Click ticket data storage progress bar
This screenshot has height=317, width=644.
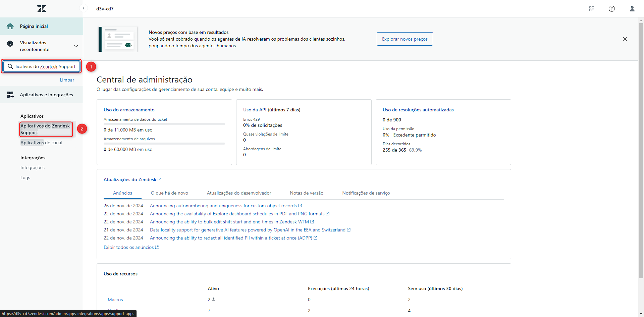click(x=164, y=124)
